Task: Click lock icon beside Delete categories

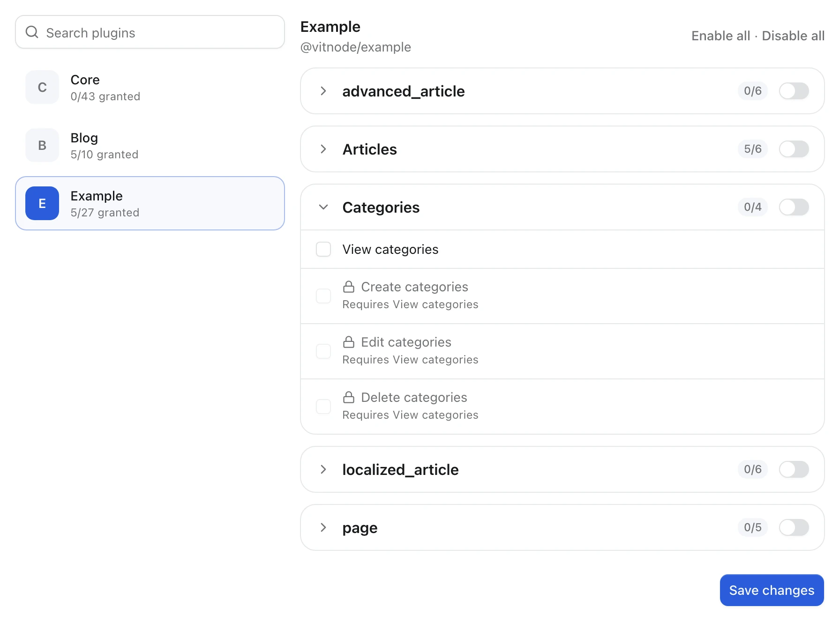Action: 349,397
